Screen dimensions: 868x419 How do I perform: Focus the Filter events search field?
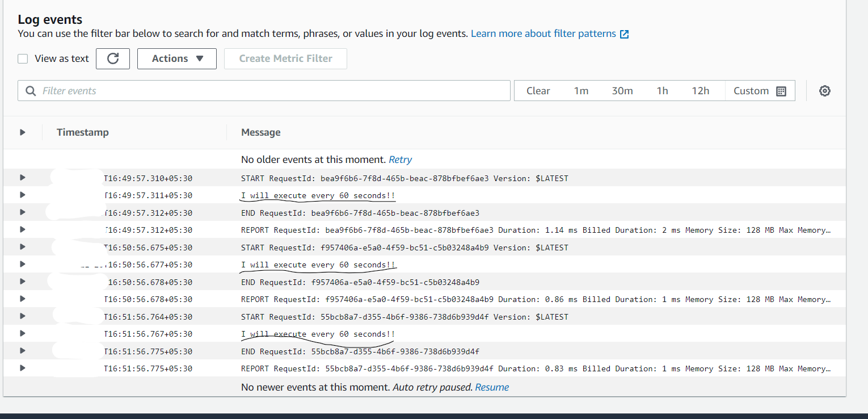pyautogui.click(x=272, y=91)
